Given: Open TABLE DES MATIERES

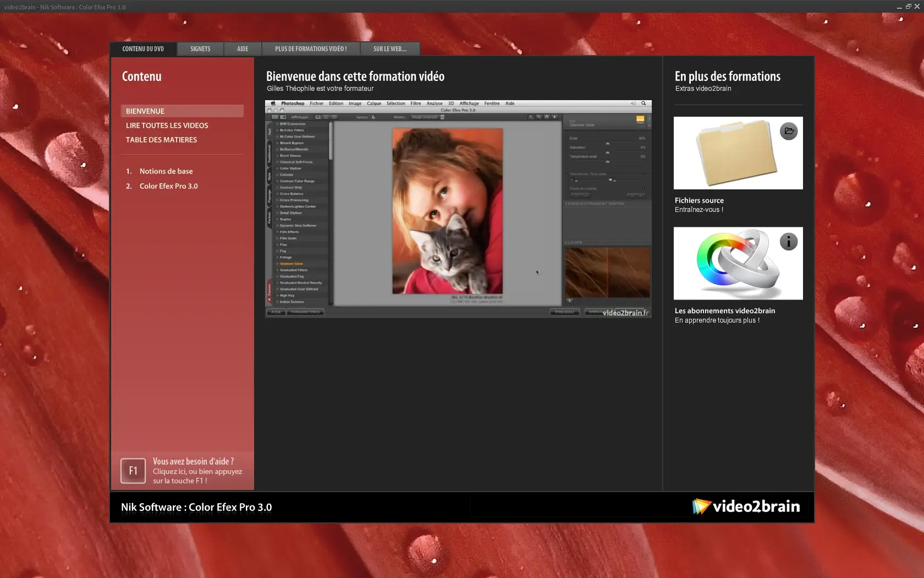Looking at the screenshot, I should (161, 140).
